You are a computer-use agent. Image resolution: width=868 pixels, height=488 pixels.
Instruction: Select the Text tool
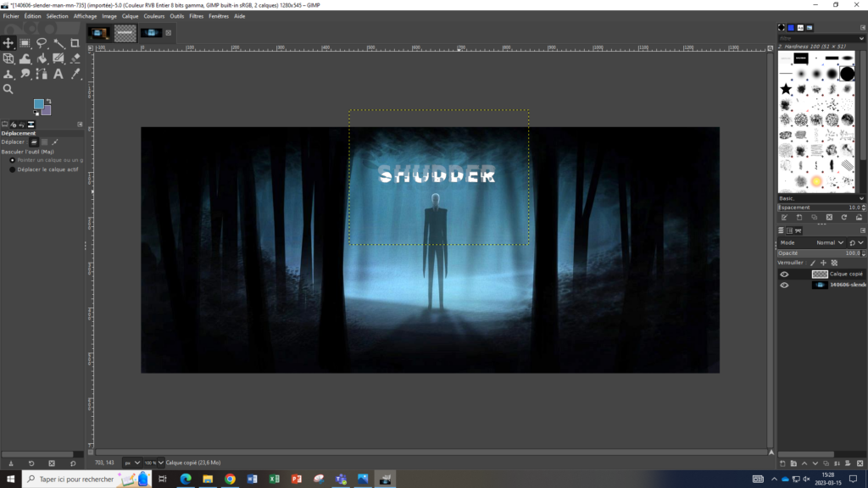tap(58, 75)
